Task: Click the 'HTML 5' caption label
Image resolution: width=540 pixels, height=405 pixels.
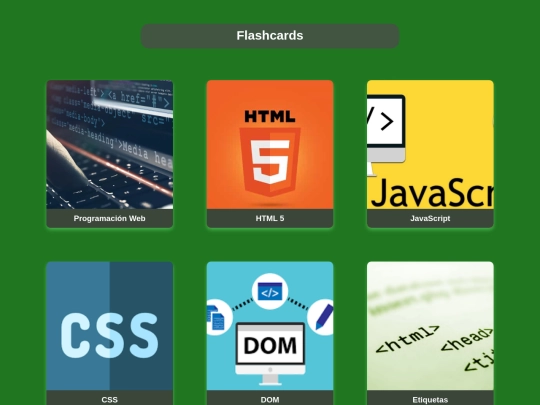Action: pyautogui.click(x=270, y=218)
